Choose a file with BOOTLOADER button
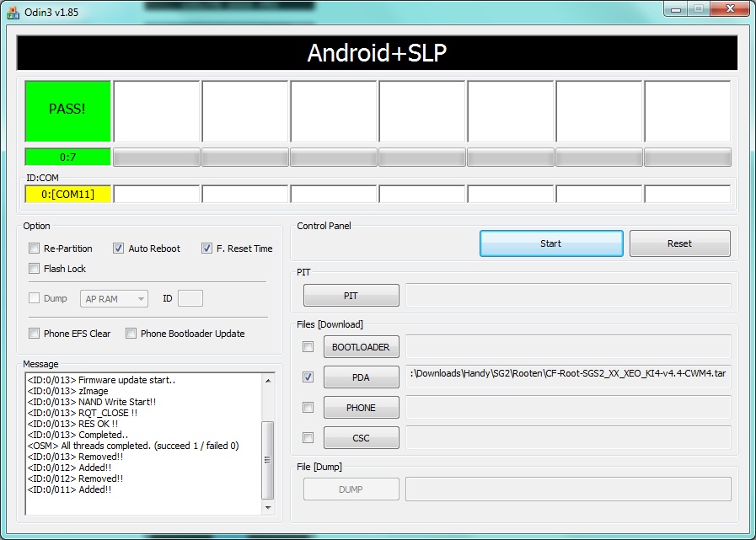 (x=361, y=346)
